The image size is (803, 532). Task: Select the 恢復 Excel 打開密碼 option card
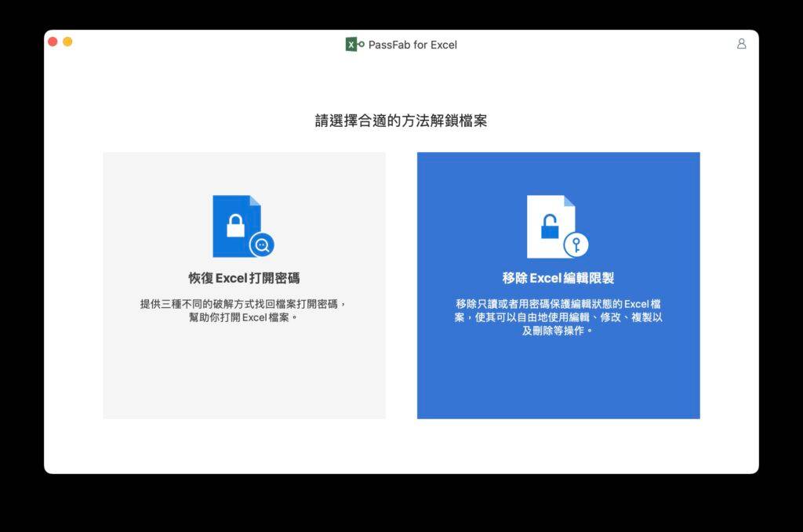point(244,284)
